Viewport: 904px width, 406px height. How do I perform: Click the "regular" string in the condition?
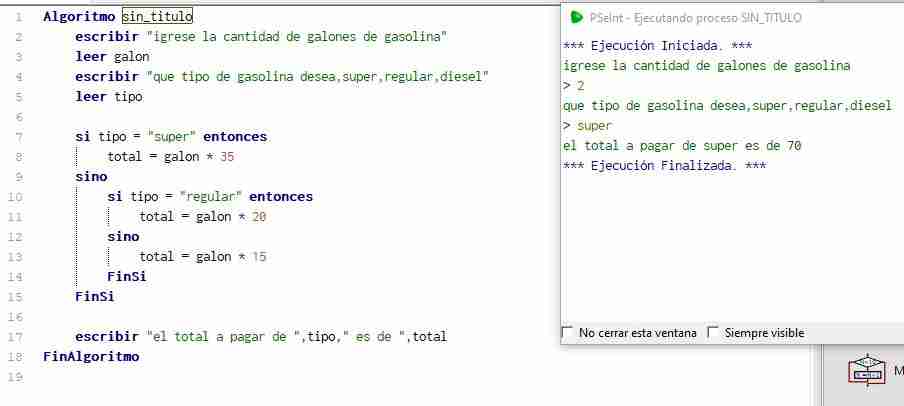click(210, 197)
